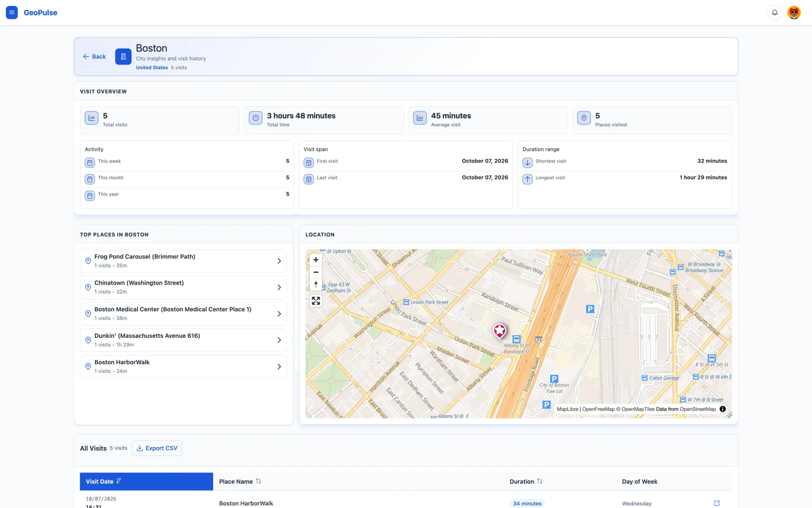Expand Frog Pond Carousel place details
Screen dimensions: 812x508
[x=279, y=261]
